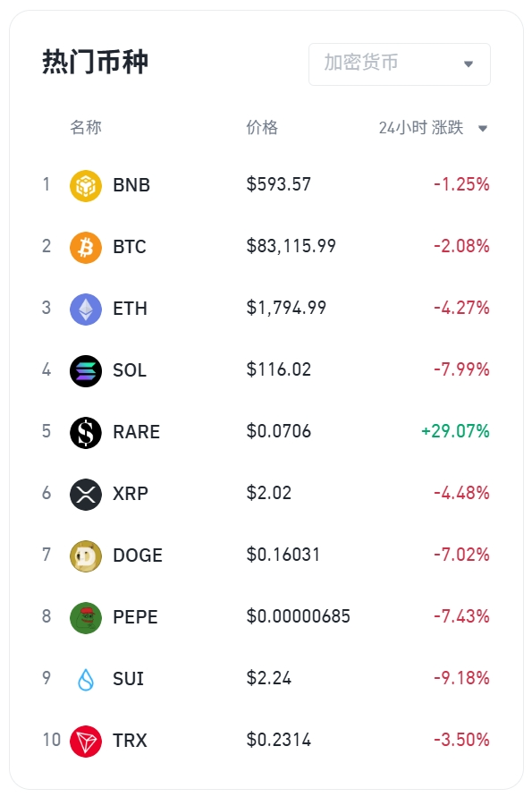Open the Ethereum ETH icon
Viewport: 532px width, 797px height.
pyautogui.click(x=85, y=309)
